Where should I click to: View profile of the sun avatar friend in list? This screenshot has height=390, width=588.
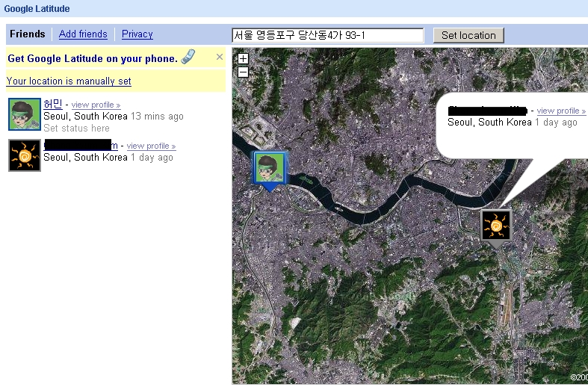(151, 146)
